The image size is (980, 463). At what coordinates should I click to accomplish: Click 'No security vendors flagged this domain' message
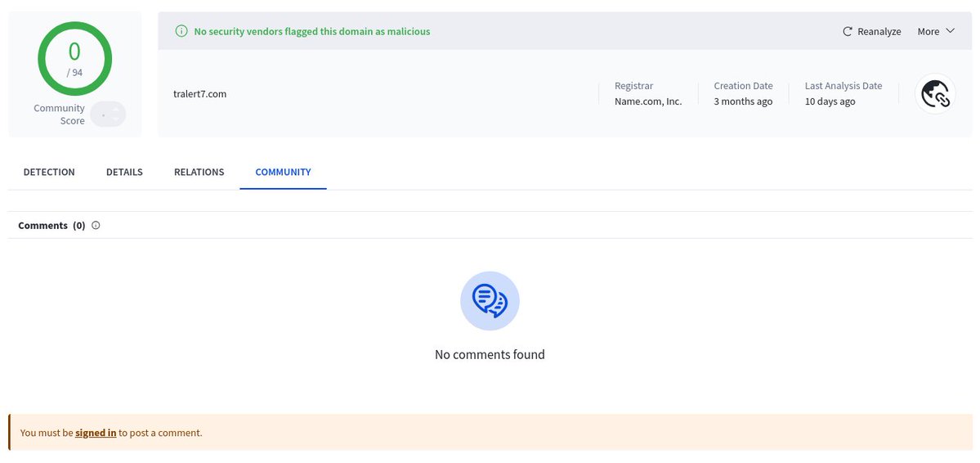(312, 31)
